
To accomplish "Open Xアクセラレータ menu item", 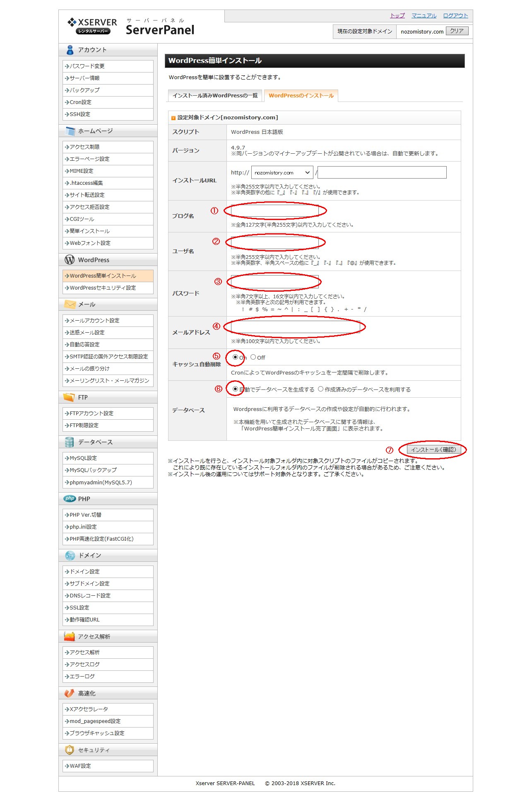I will [x=108, y=709].
